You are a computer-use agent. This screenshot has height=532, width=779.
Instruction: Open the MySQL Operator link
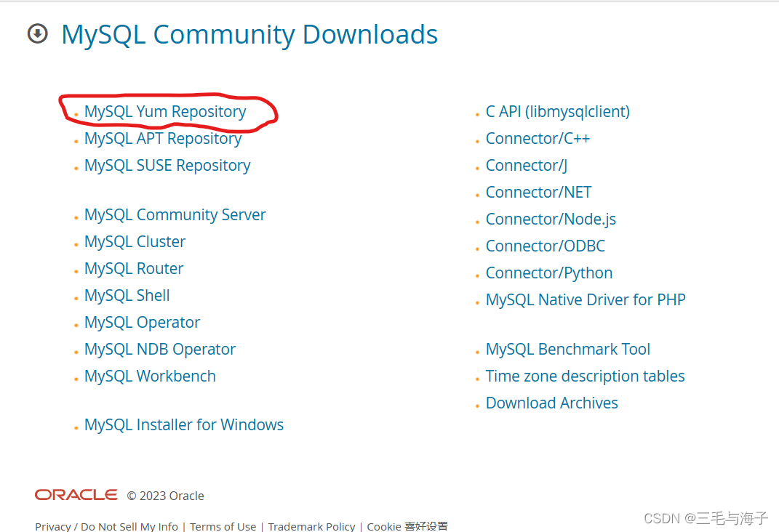pyautogui.click(x=142, y=323)
